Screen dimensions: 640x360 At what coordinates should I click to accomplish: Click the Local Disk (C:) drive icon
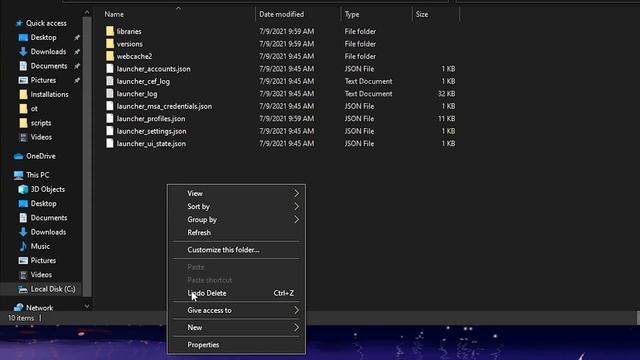pyautogui.click(x=23, y=289)
